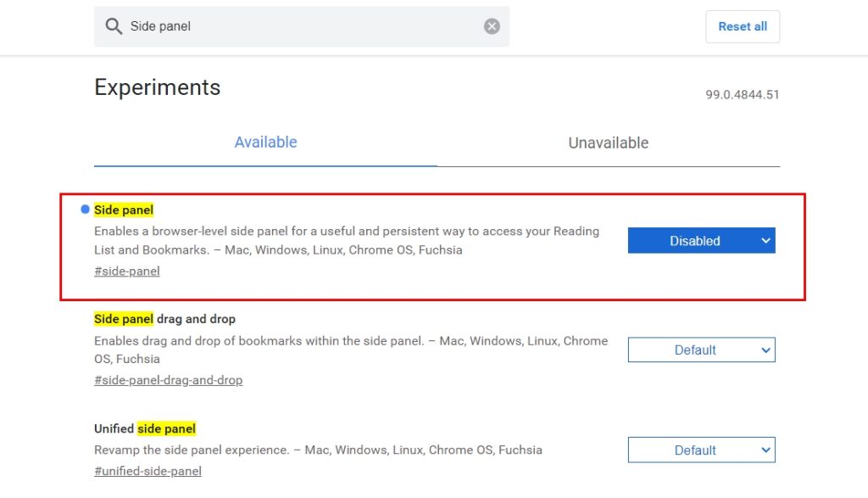
Task: Clear the search with the X icon
Action: 492,26
